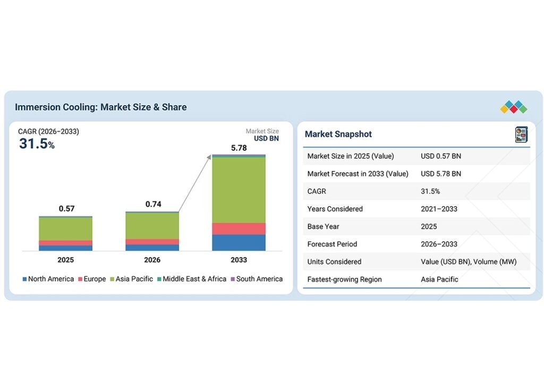The image size is (544, 392).
Task: Click the 'Years Considered' row label
Action: [x=335, y=209]
